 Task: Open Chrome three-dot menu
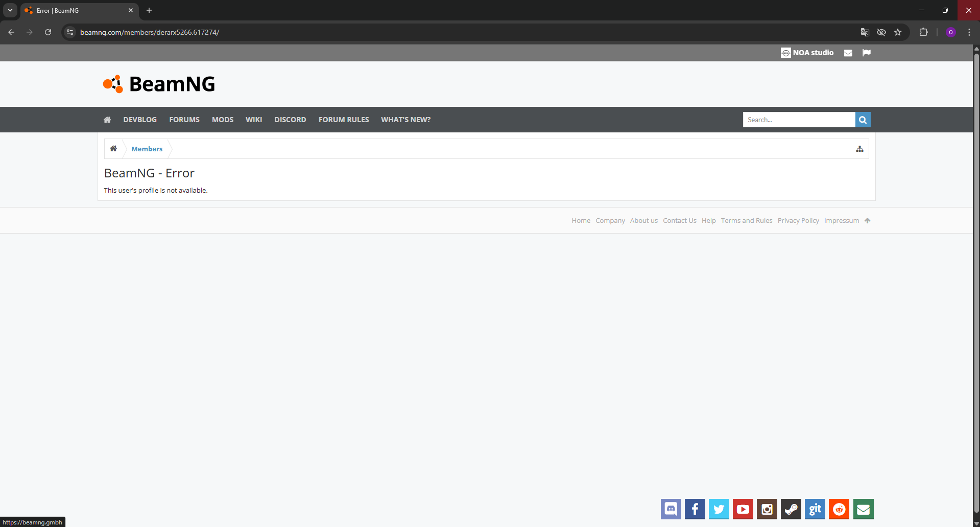click(969, 32)
